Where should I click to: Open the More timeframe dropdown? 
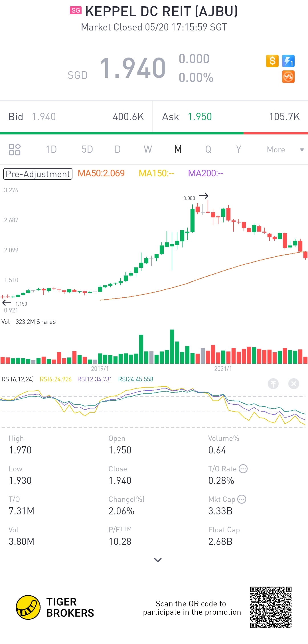coord(285,150)
